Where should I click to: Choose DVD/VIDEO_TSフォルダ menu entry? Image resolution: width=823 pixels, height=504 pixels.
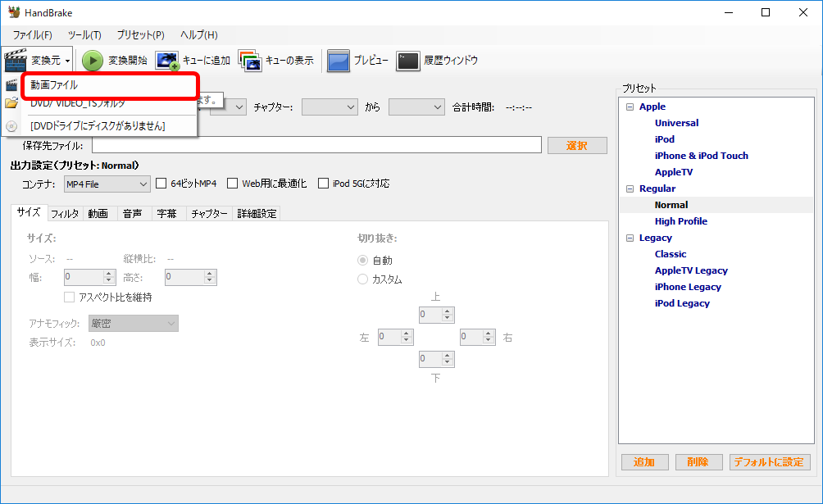[x=109, y=103]
